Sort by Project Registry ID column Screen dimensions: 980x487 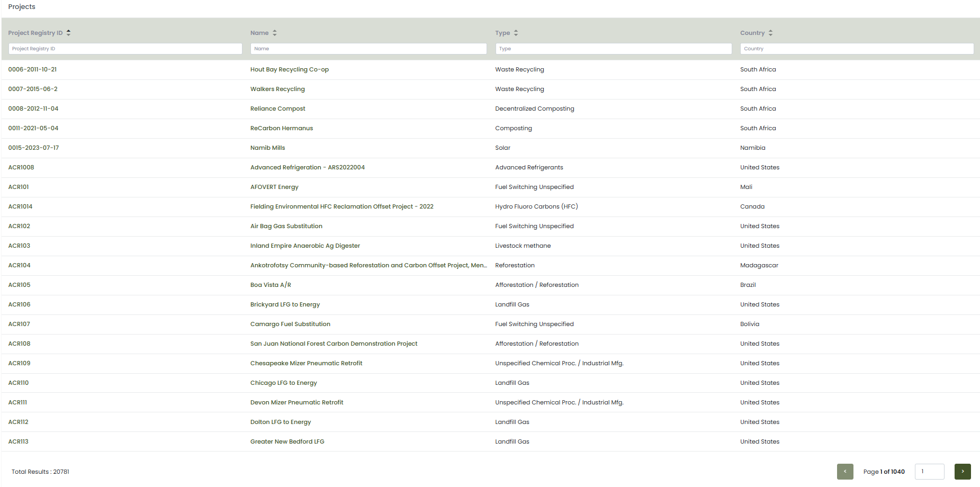pos(68,33)
